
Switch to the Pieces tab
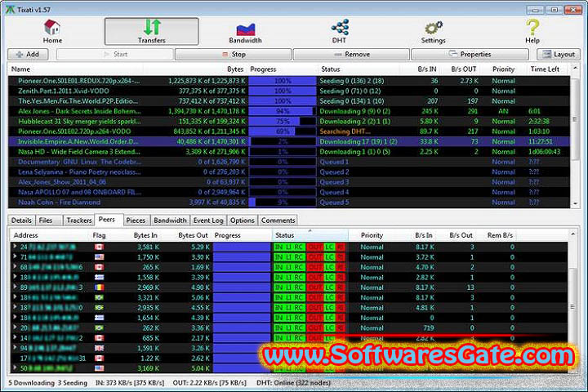tap(136, 220)
